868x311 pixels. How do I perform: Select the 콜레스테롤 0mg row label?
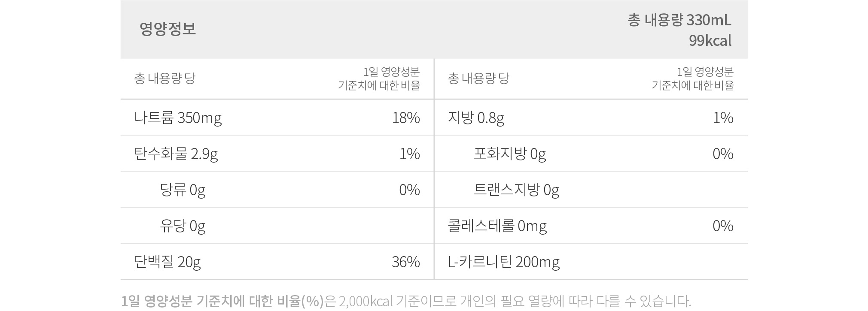pos(497,226)
